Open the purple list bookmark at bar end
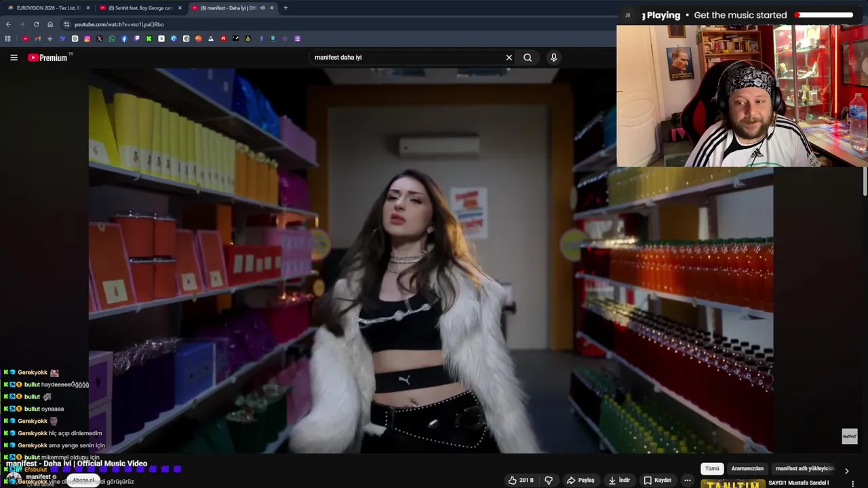This screenshot has height=488, width=868. (x=297, y=39)
